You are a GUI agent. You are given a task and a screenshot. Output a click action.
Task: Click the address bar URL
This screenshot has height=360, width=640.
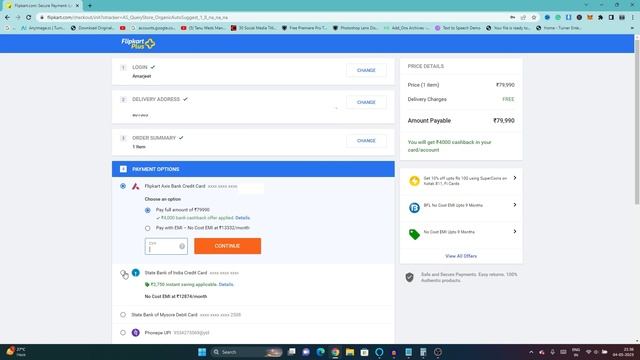coord(137,18)
